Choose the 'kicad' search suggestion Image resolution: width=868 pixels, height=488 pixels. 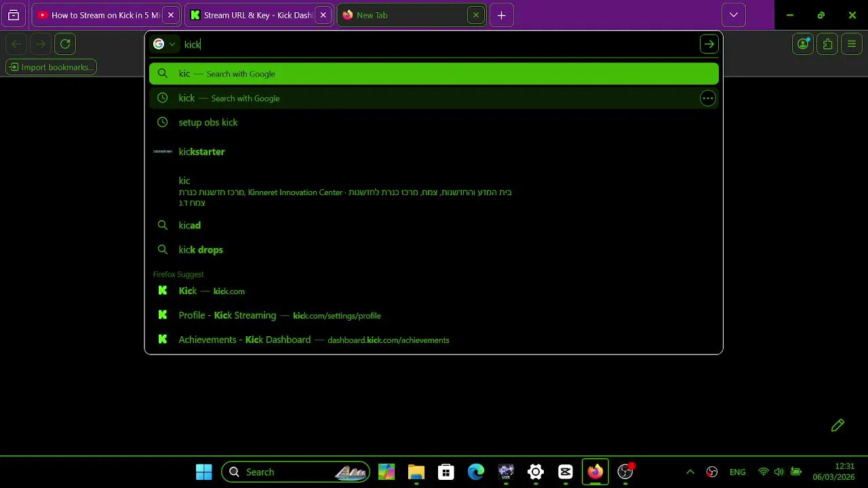pos(434,225)
